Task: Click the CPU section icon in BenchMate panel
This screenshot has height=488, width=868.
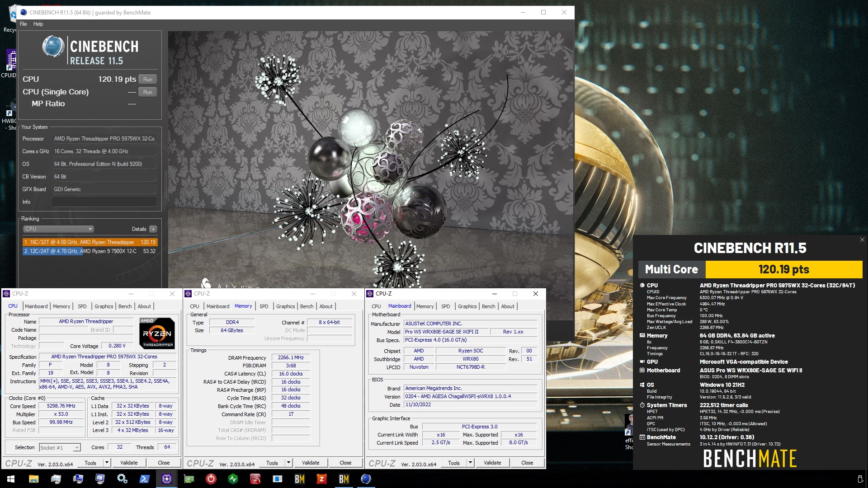Action: pyautogui.click(x=642, y=285)
